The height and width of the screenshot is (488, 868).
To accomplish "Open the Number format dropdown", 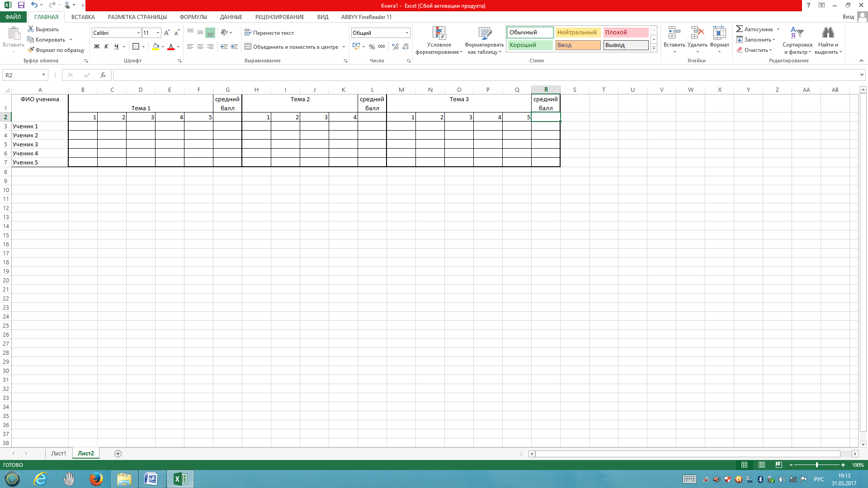I will pos(406,33).
